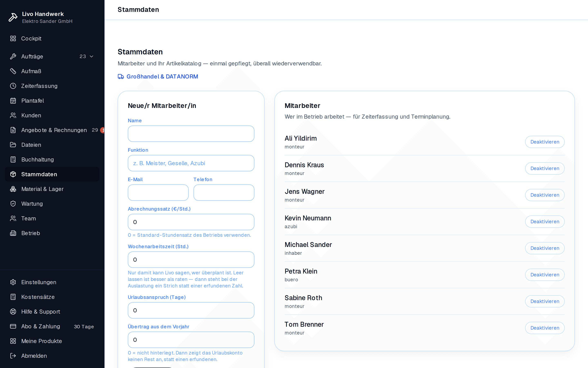Click the Abmelden logout icon

pos(13,356)
